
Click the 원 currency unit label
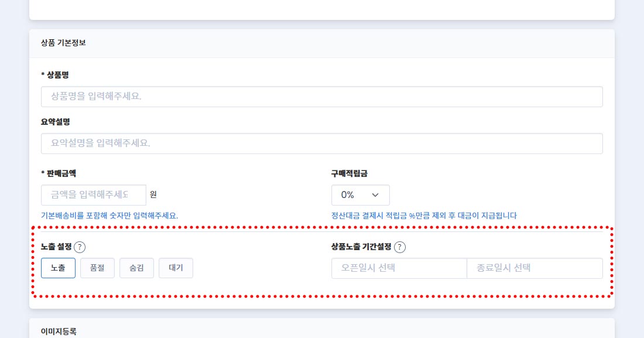(x=153, y=194)
